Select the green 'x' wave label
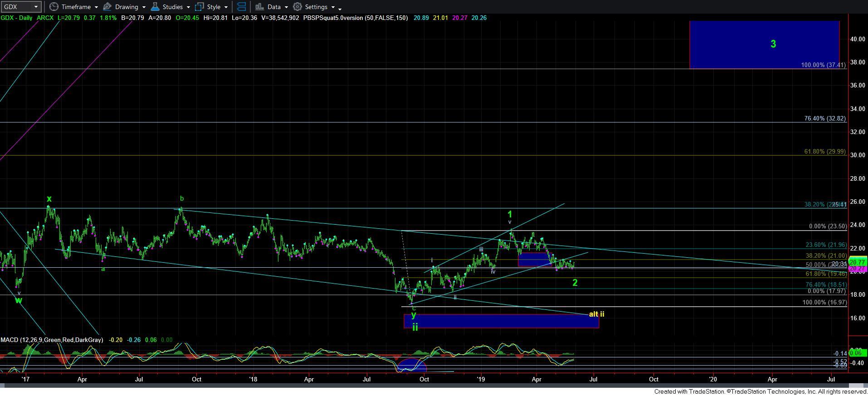This screenshot has height=395, width=868. (49, 199)
